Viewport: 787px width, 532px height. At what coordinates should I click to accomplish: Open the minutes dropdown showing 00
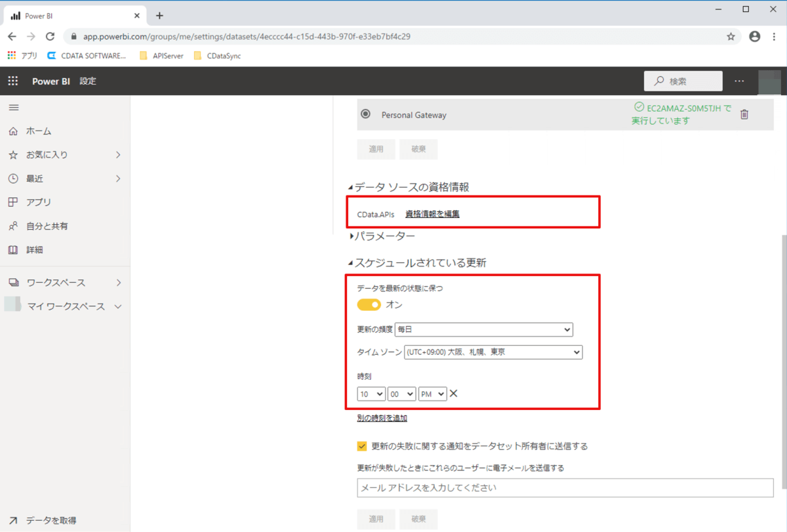(402, 394)
